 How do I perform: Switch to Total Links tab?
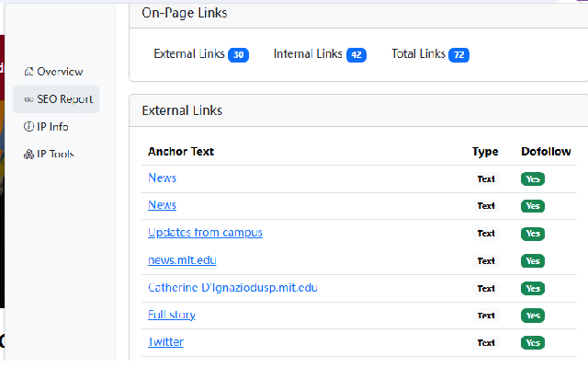click(x=430, y=54)
